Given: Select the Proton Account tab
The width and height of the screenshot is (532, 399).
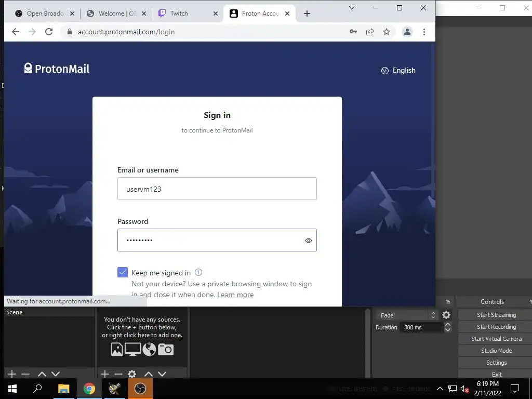Looking at the screenshot, I should tap(261, 14).
